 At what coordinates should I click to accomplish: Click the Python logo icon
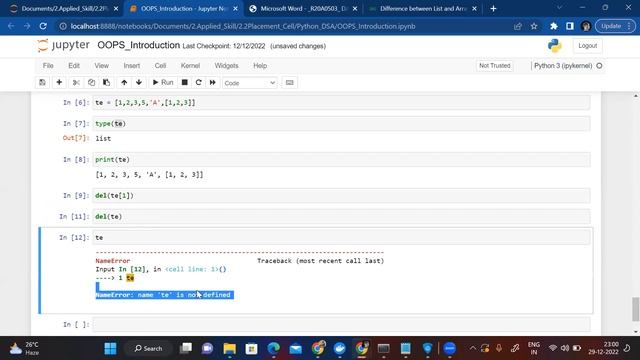[x=555, y=46]
